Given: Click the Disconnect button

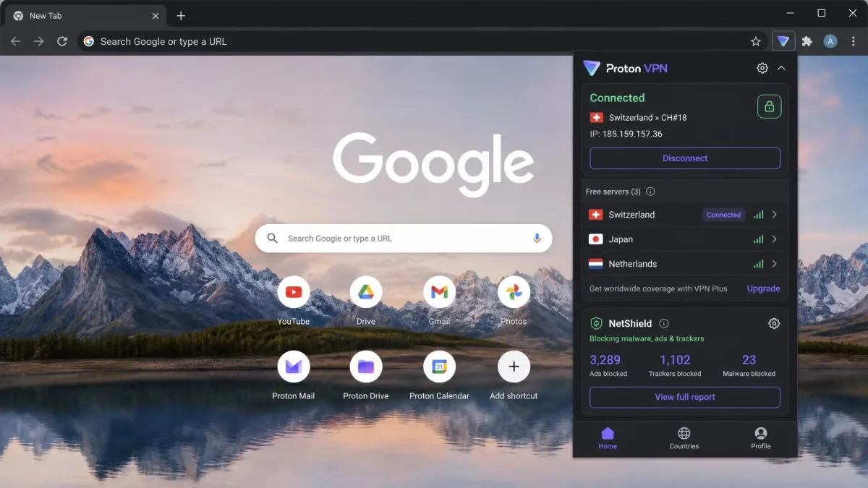Looking at the screenshot, I should coord(685,158).
